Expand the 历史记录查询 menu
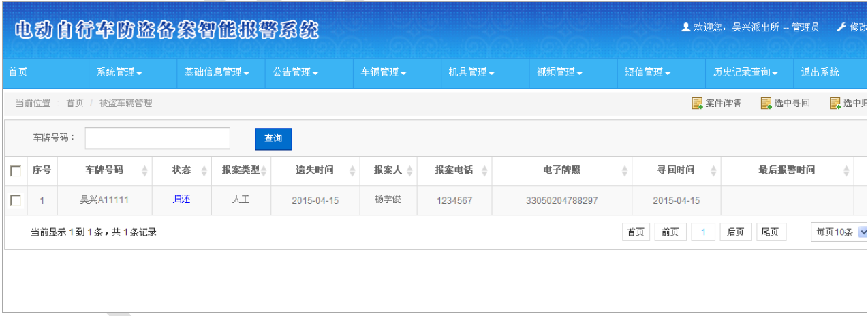 pyautogui.click(x=746, y=73)
